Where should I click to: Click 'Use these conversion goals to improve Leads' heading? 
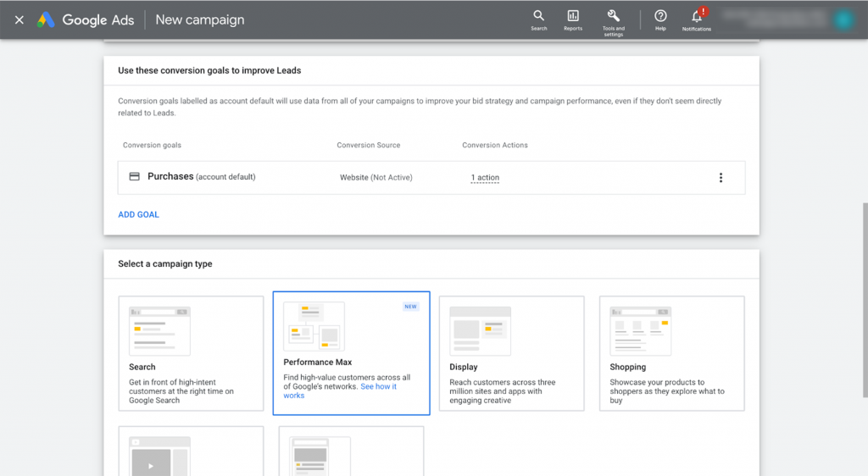[209, 70]
